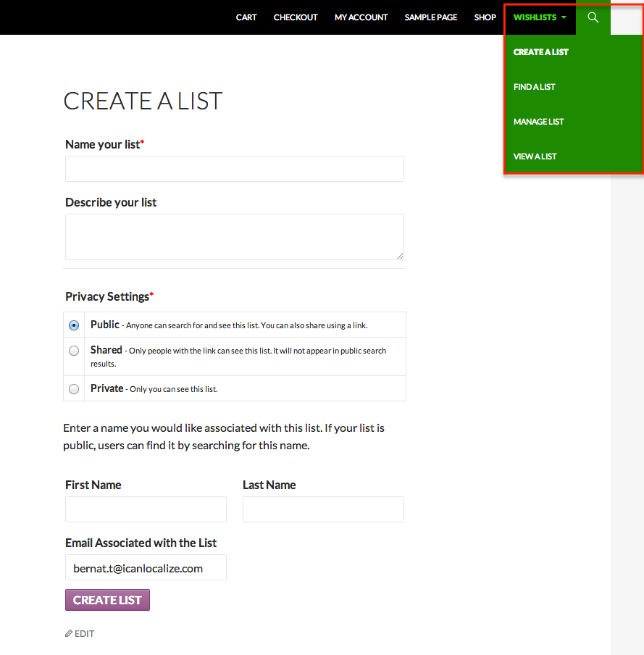
Task: Choose the Shared privacy option
Action: click(x=74, y=351)
